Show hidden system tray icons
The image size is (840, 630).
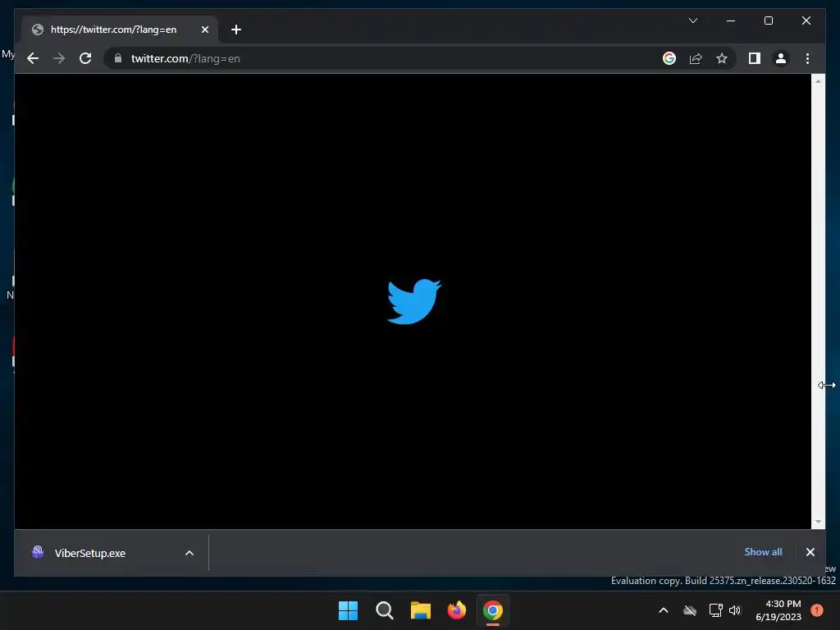[x=663, y=610]
